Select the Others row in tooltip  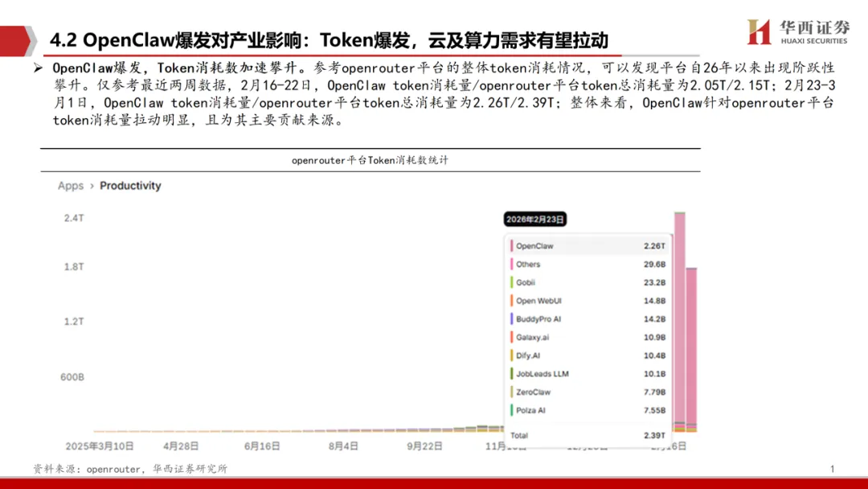coord(588,264)
